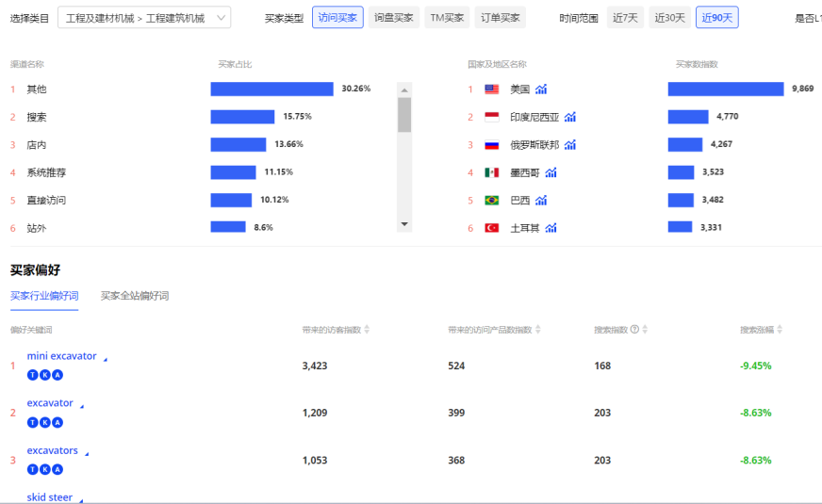This screenshot has width=822, height=504.
Task: Expand the mini excavator keyword arrow
Action: (106, 360)
